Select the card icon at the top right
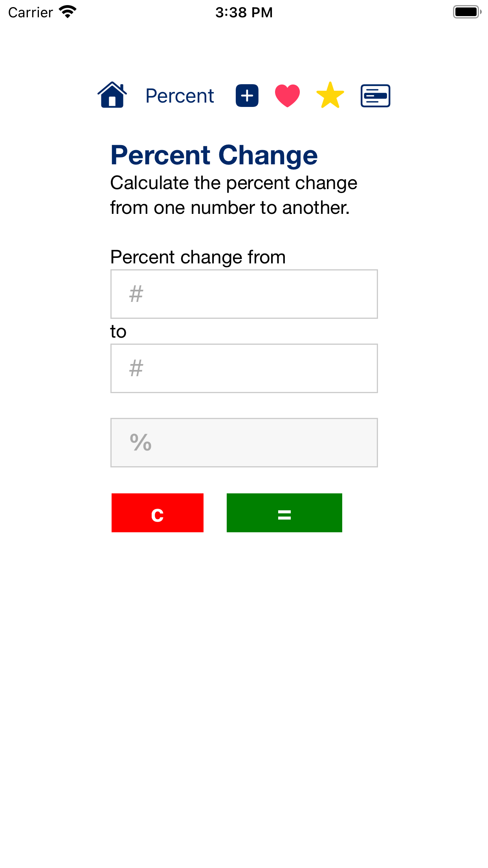The height and width of the screenshot is (868, 488). [375, 96]
